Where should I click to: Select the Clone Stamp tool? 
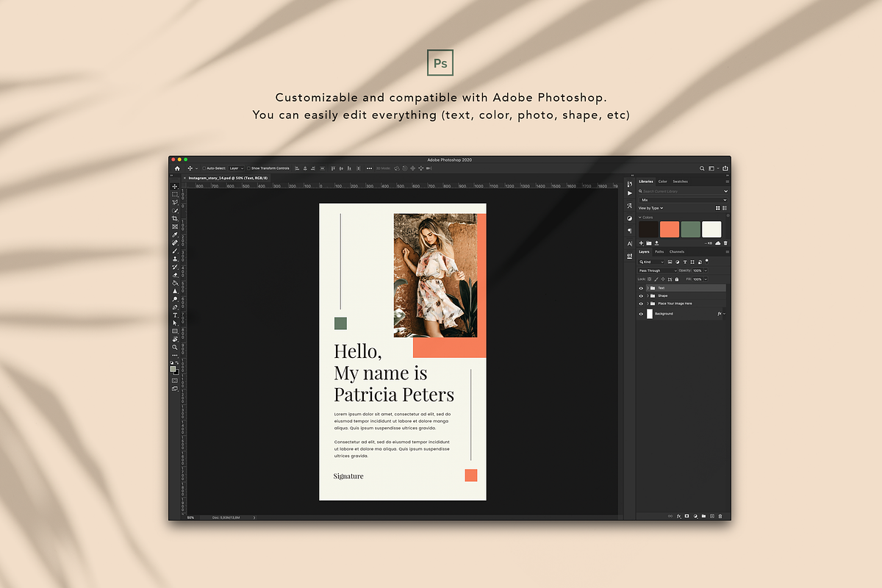click(176, 258)
